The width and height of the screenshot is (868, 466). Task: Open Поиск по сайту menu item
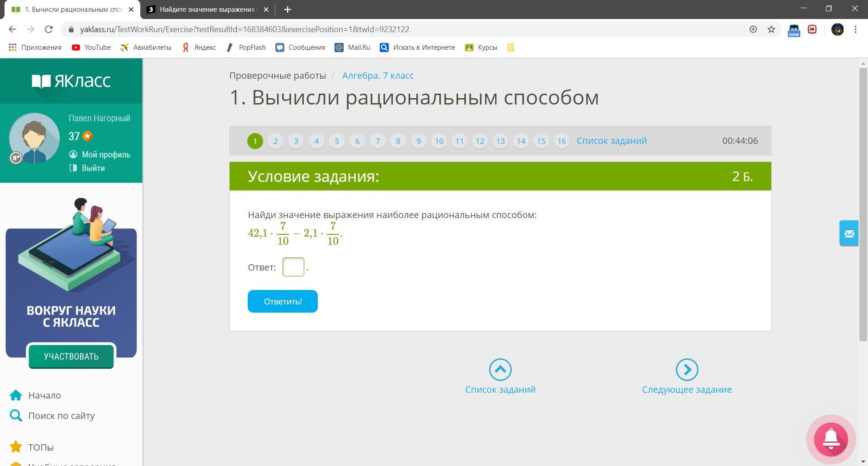tap(61, 415)
